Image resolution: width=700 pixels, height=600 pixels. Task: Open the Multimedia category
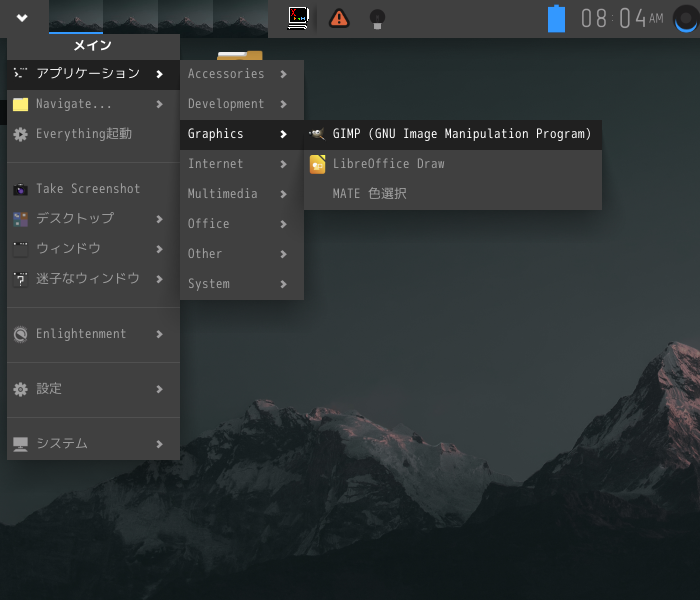(x=242, y=194)
